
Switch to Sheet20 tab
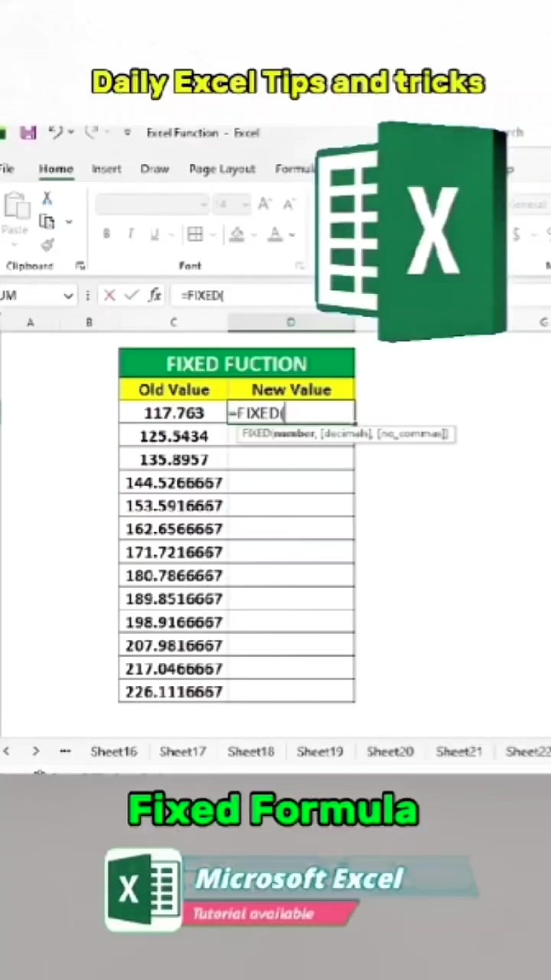390,752
